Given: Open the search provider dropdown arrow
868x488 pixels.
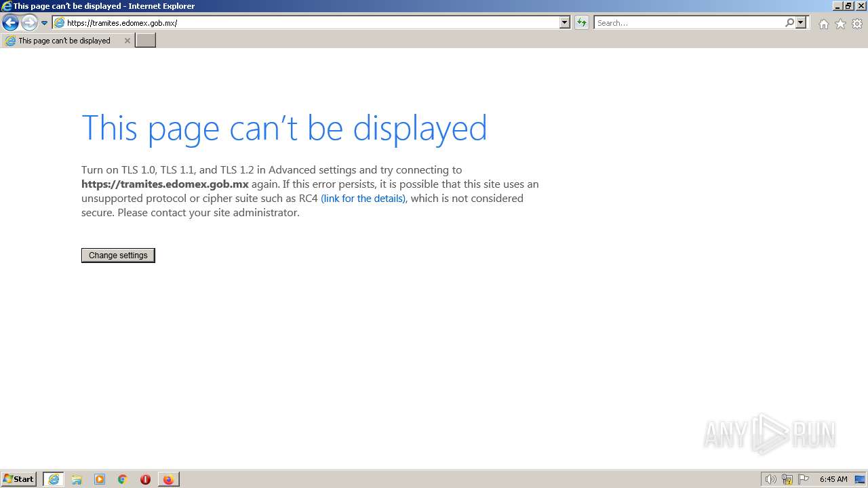Looking at the screenshot, I should coord(801,22).
